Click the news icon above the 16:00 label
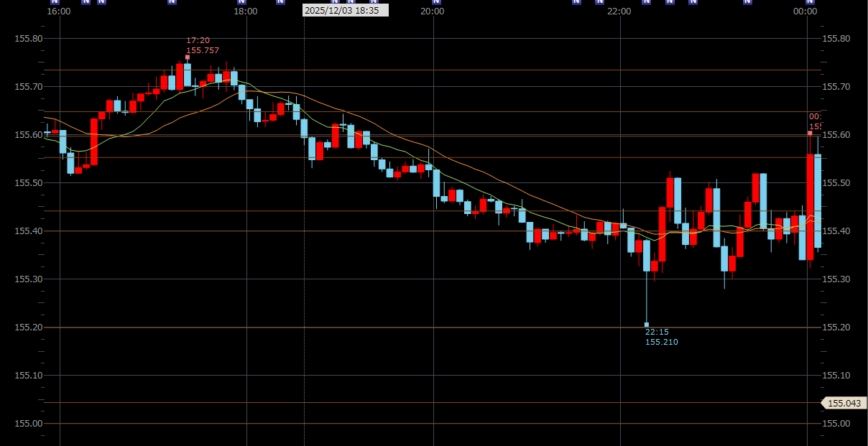 click(x=54, y=2)
